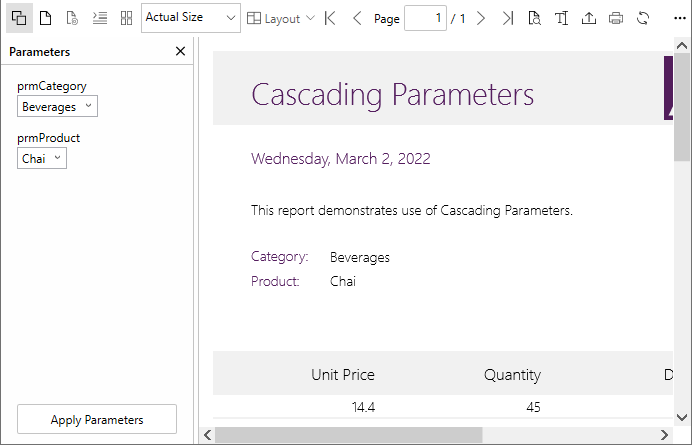Screen dimensions: 692x445
Task: Click the export report icon
Action: [x=589, y=18]
